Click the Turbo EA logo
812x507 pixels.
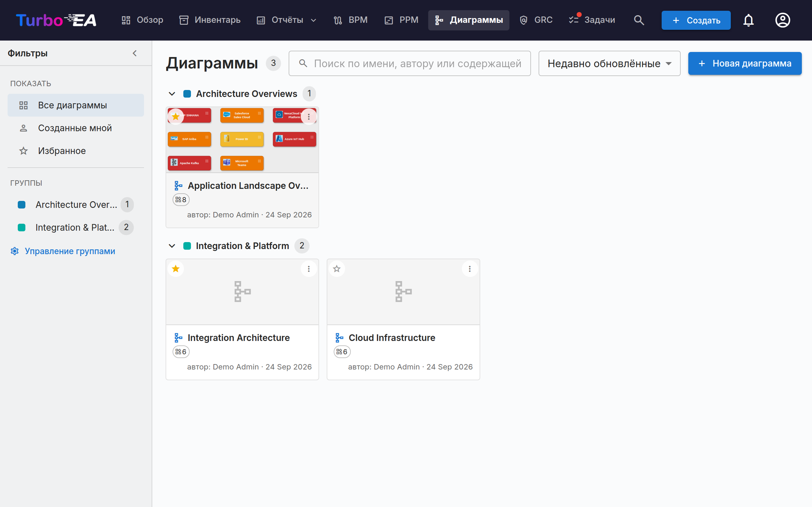pyautogui.click(x=56, y=20)
